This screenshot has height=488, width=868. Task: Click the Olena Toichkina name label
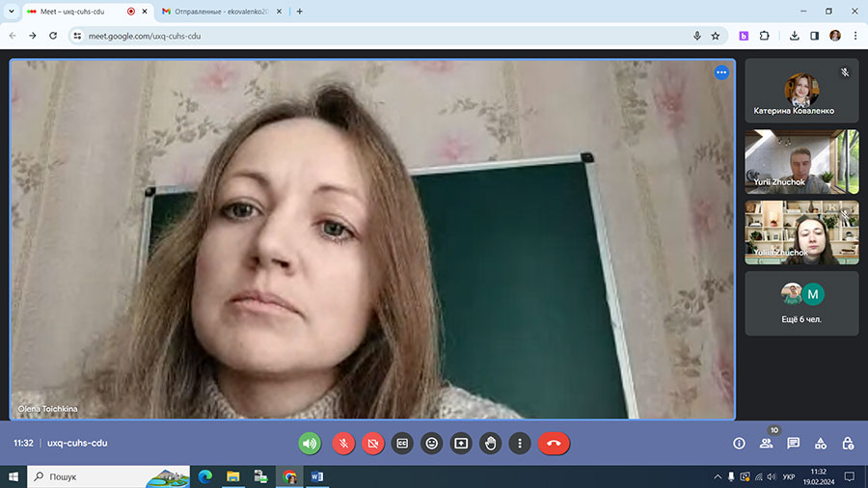click(47, 409)
